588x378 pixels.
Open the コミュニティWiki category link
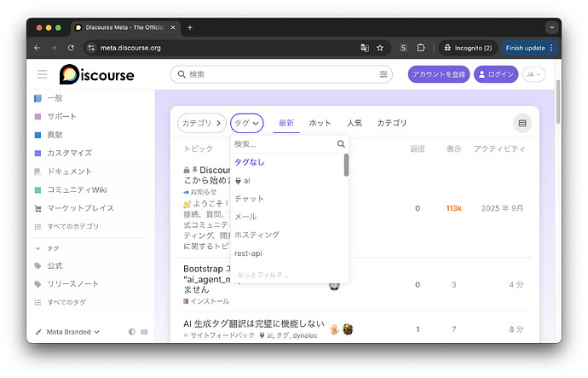(x=77, y=190)
